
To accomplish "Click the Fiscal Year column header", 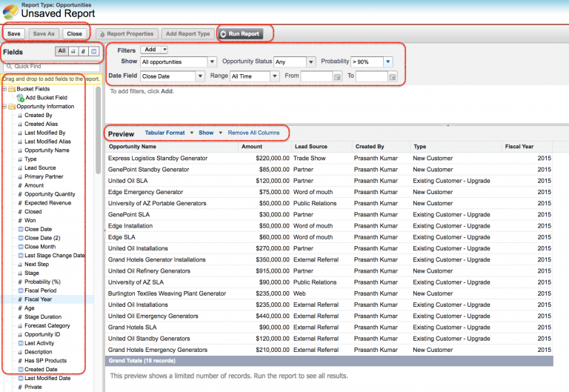I will tap(528, 147).
